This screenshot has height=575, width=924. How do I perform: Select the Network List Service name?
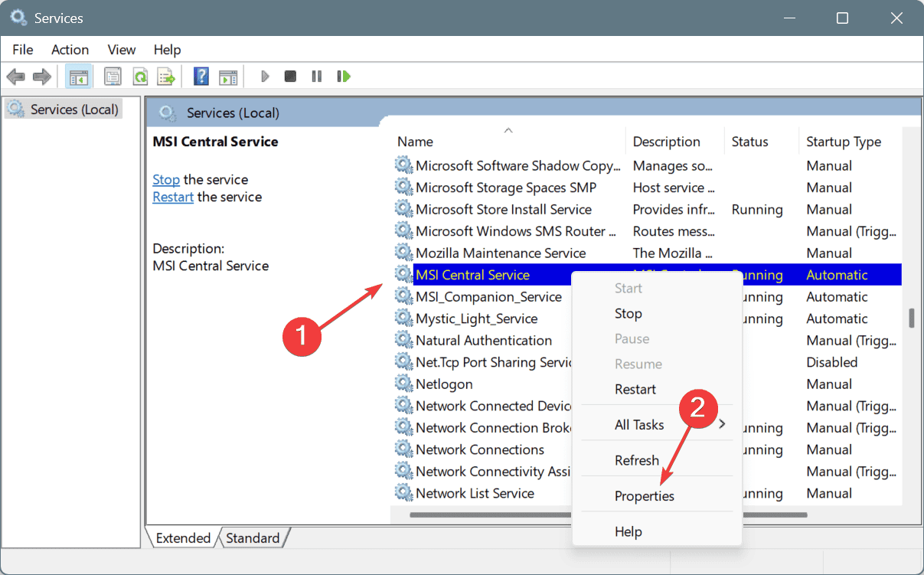[475, 493]
